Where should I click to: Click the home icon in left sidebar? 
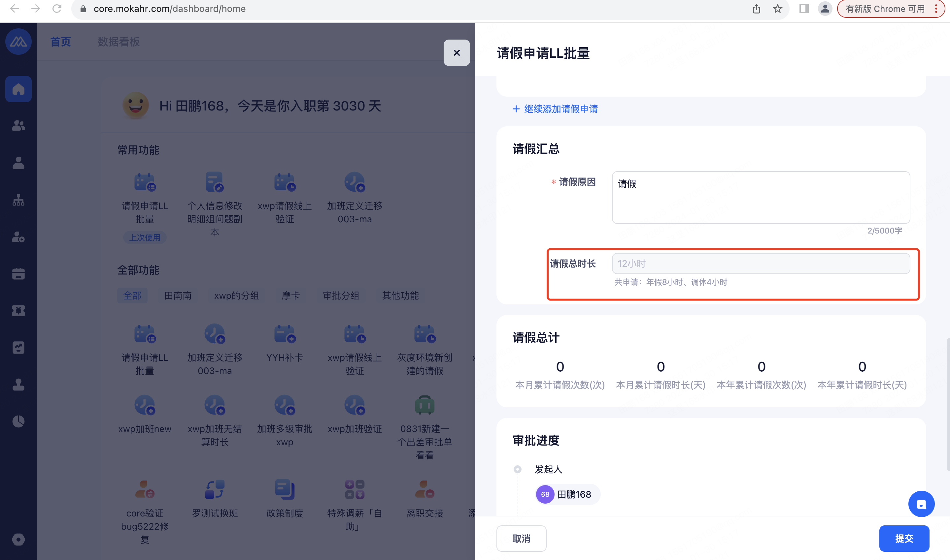click(18, 89)
